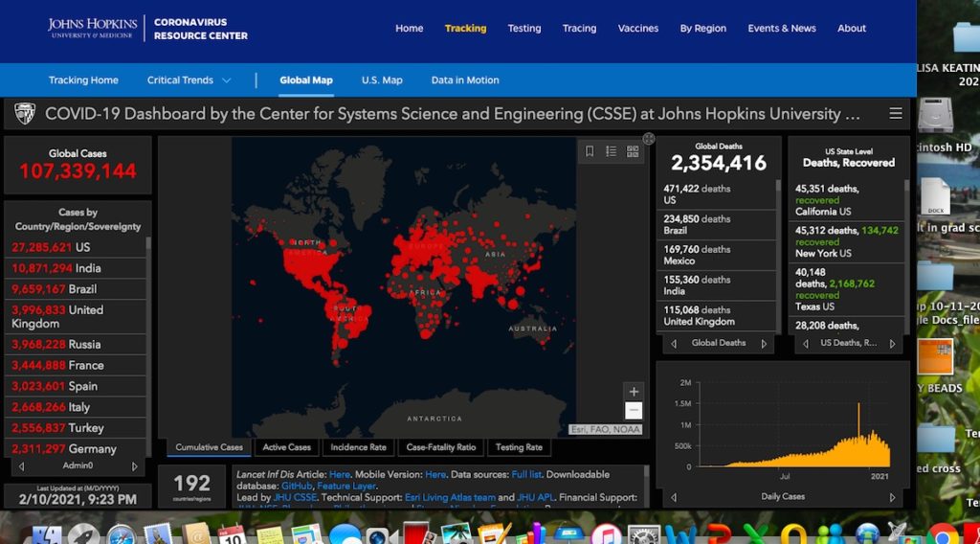Viewport: 980px width, 544px height.
Task: Click right arrow beside Daily Cases chart pager
Action: (893, 497)
